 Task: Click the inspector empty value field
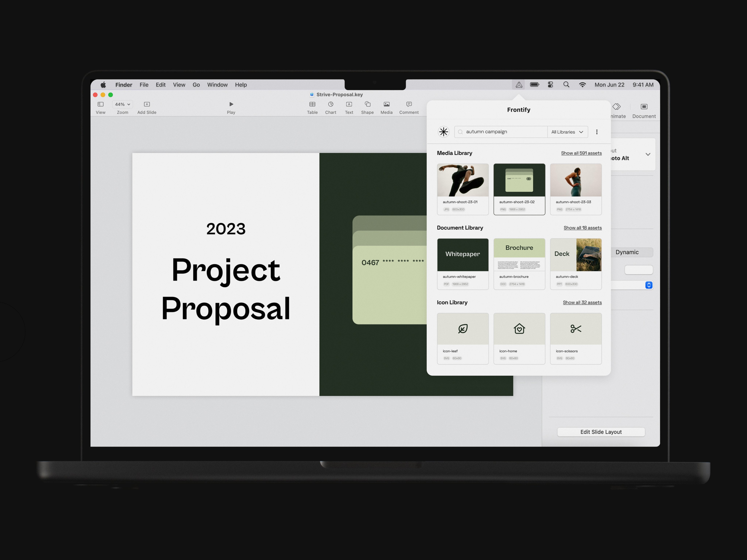coord(639,270)
